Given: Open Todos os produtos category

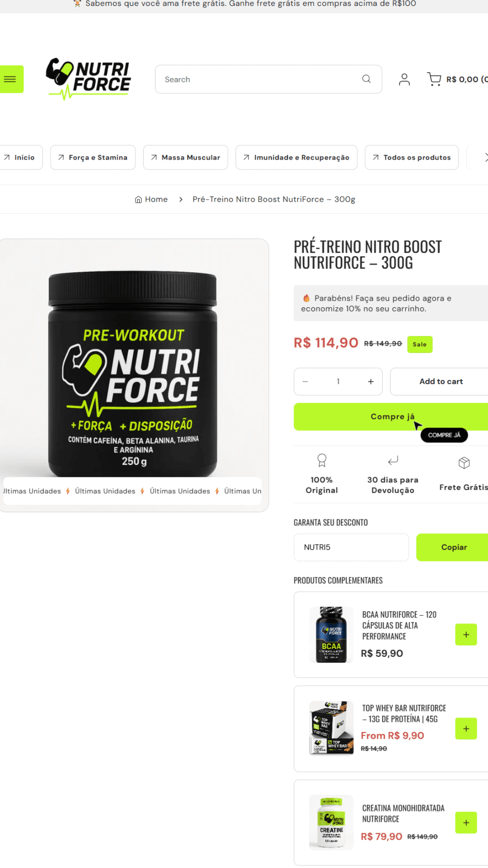Looking at the screenshot, I should click(412, 157).
